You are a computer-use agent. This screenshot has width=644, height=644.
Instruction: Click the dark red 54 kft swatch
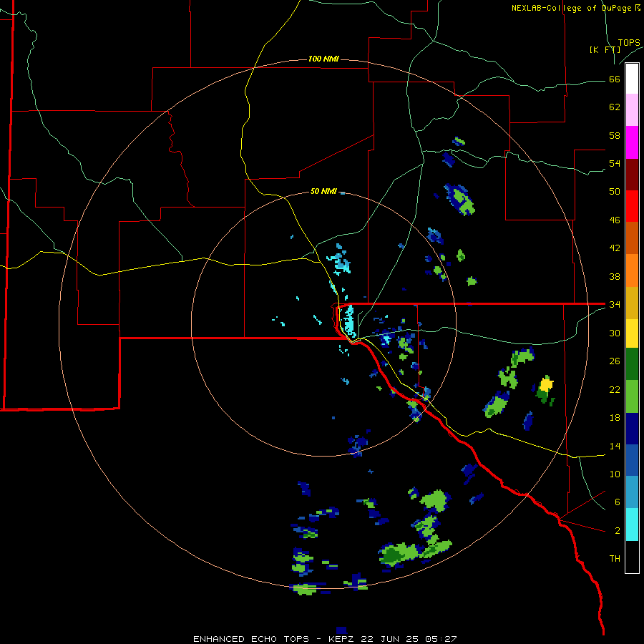632,175
